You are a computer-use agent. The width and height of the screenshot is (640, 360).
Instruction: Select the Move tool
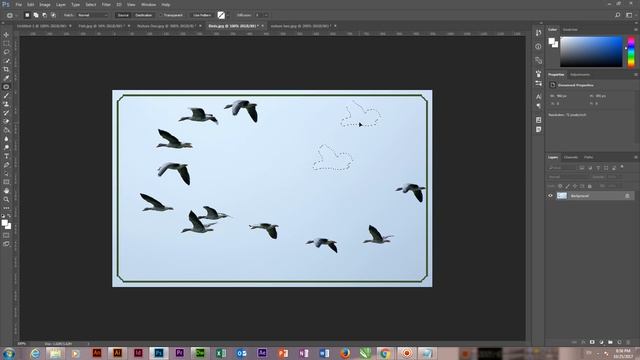click(6, 35)
